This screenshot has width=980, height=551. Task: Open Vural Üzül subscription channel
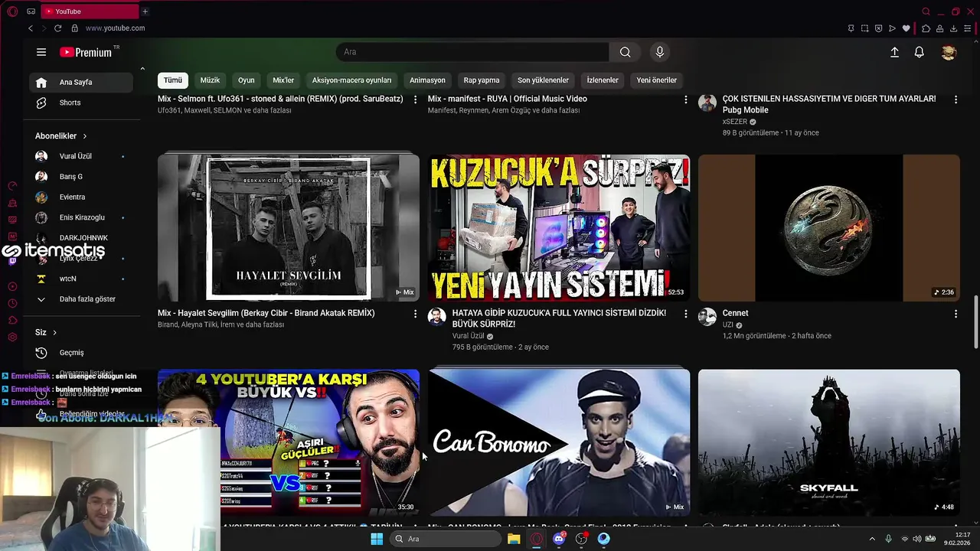(x=82, y=156)
